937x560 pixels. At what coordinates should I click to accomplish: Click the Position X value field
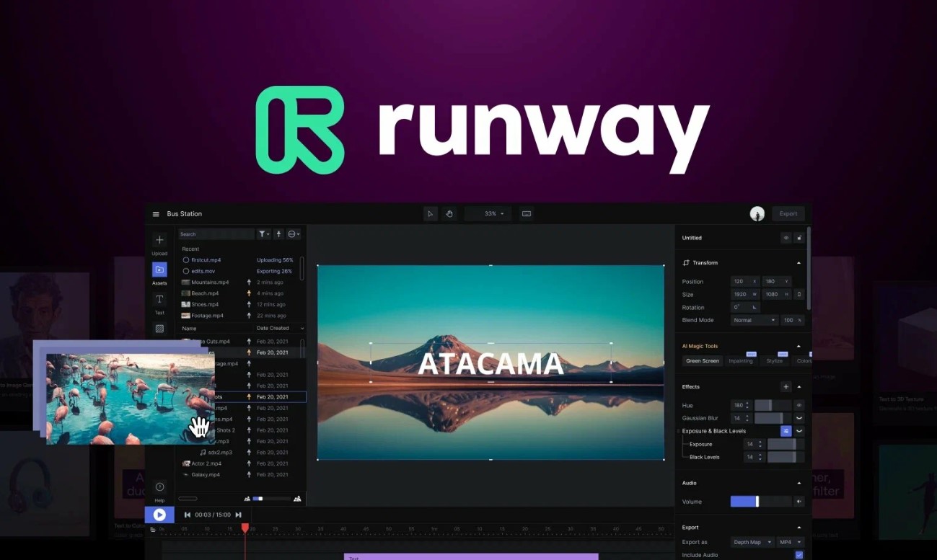745,281
